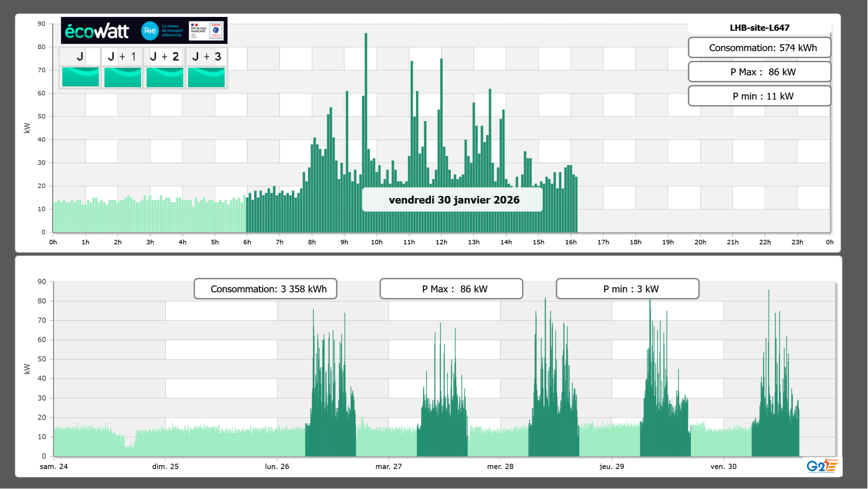The height and width of the screenshot is (489, 868).
Task: Click the green signal under J
Action: [80, 77]
